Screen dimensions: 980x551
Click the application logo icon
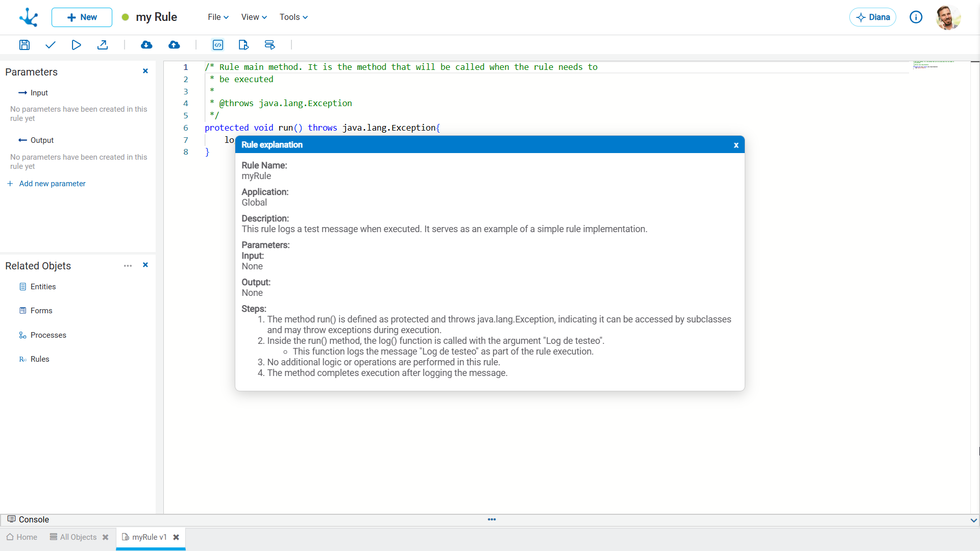point(29,17)
